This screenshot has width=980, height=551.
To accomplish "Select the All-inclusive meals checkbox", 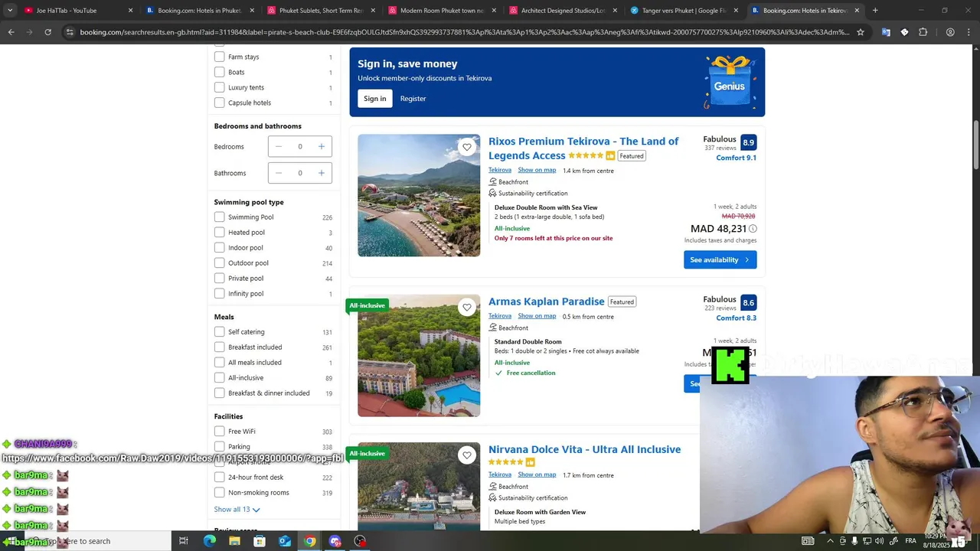I will coord(220,378).
